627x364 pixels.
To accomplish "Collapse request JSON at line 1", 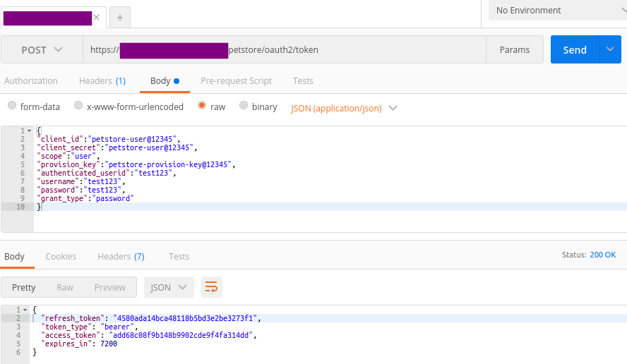I will tap(29, 131).
